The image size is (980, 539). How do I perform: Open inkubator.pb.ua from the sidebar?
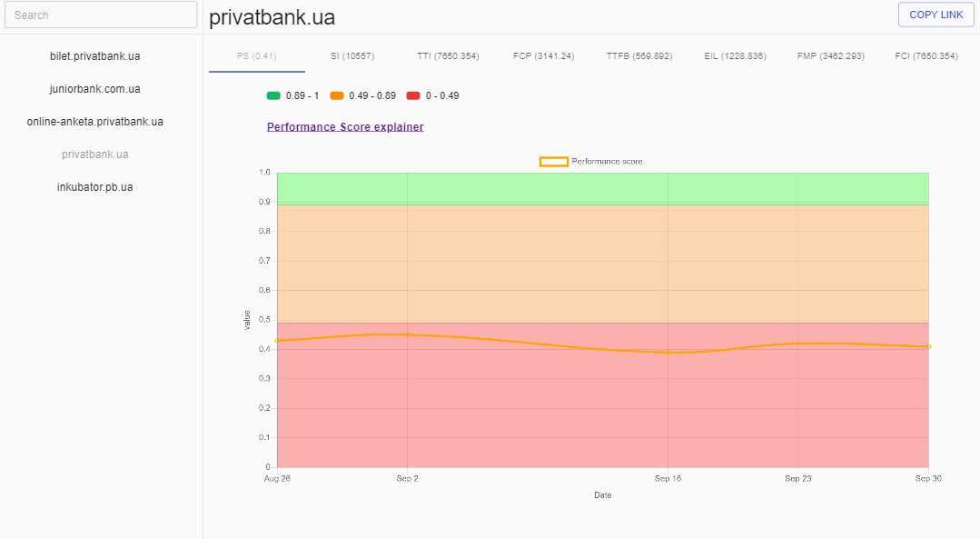point(95,187)
